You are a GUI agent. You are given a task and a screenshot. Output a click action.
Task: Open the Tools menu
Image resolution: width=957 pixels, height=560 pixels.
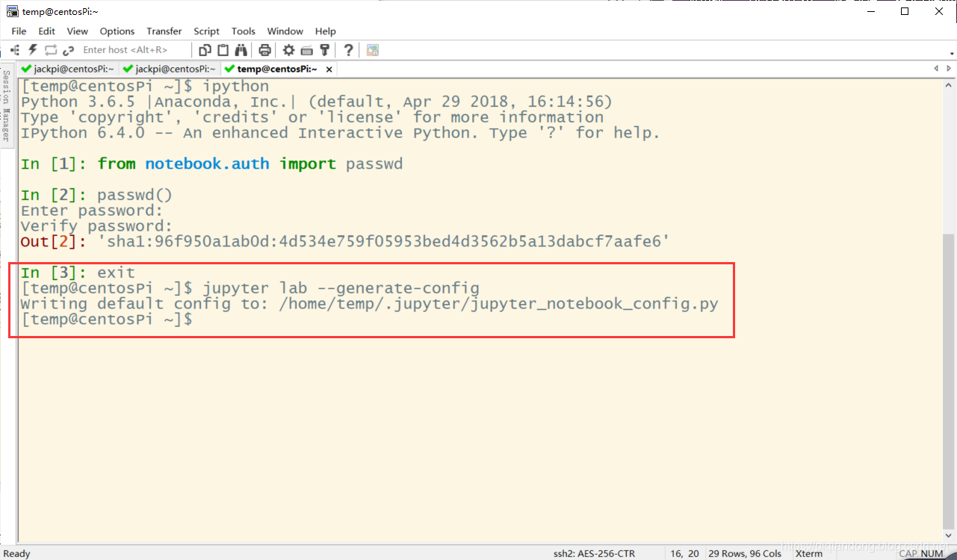pos(243,31)
